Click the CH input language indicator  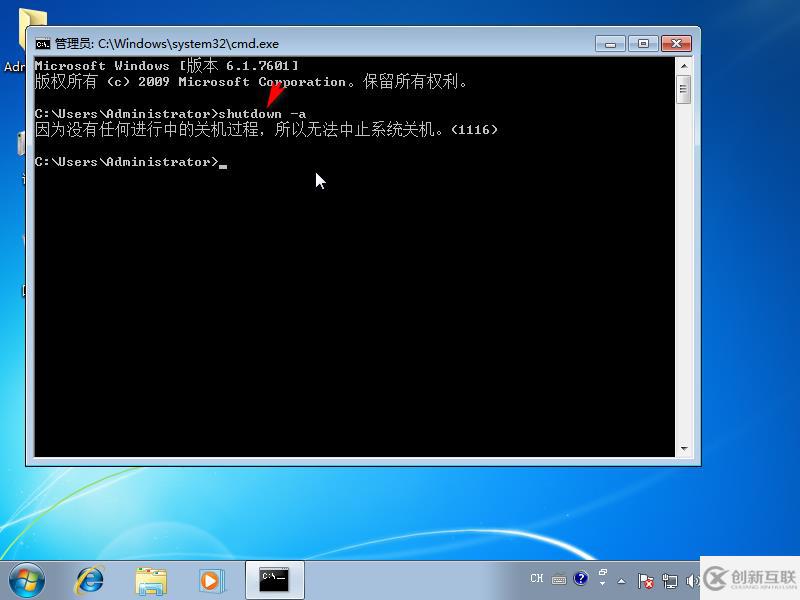click(x=536, y=579)
